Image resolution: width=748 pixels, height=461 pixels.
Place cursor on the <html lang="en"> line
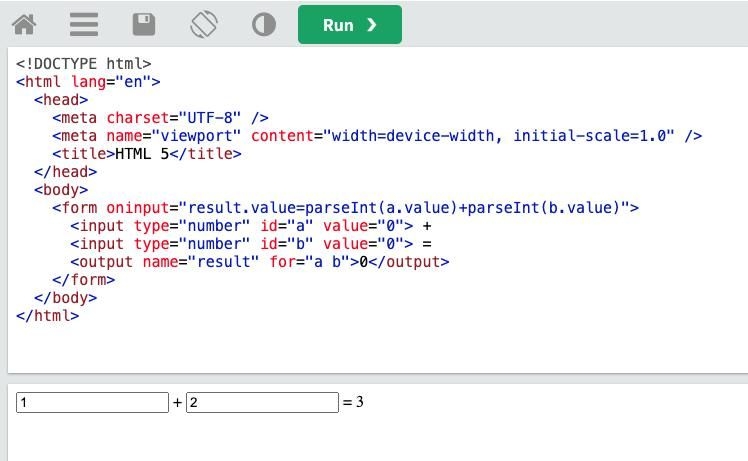[88, 82]
